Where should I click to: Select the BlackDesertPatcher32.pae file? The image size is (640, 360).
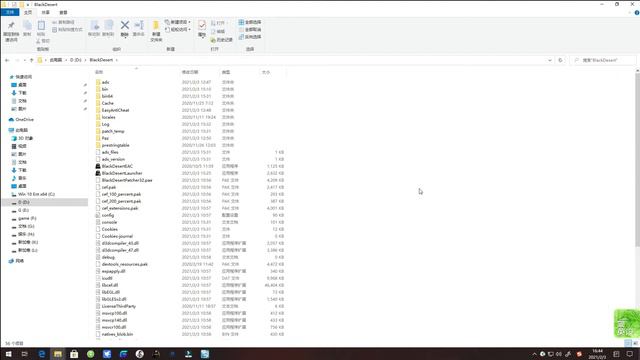(x=127, y=180)
